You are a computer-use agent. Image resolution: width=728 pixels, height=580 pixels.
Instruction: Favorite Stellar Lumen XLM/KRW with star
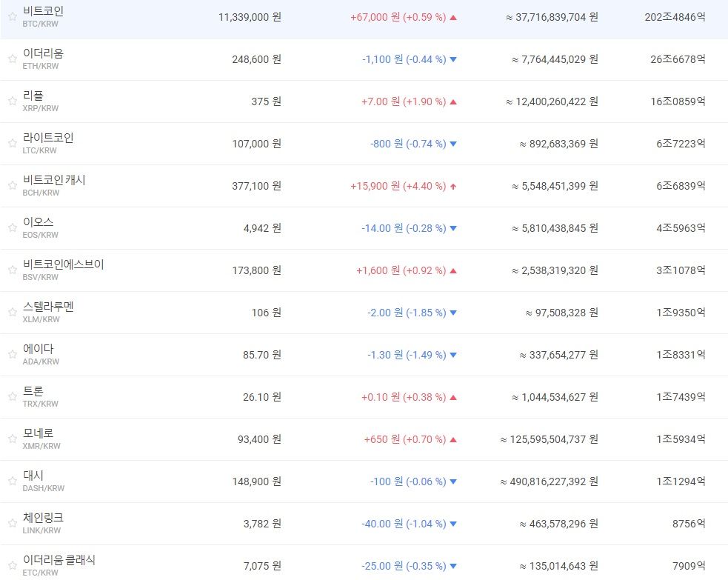(x=12, y=313)
